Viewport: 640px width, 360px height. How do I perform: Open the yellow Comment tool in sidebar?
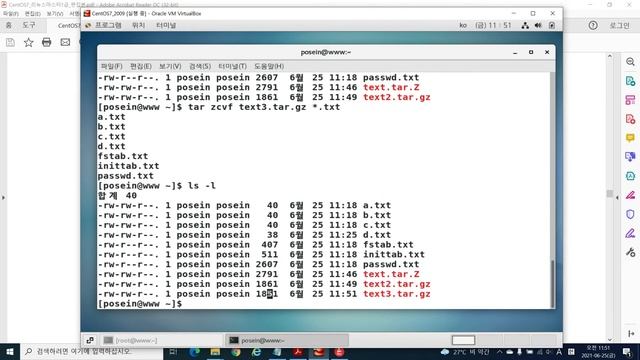pos(630,138)
